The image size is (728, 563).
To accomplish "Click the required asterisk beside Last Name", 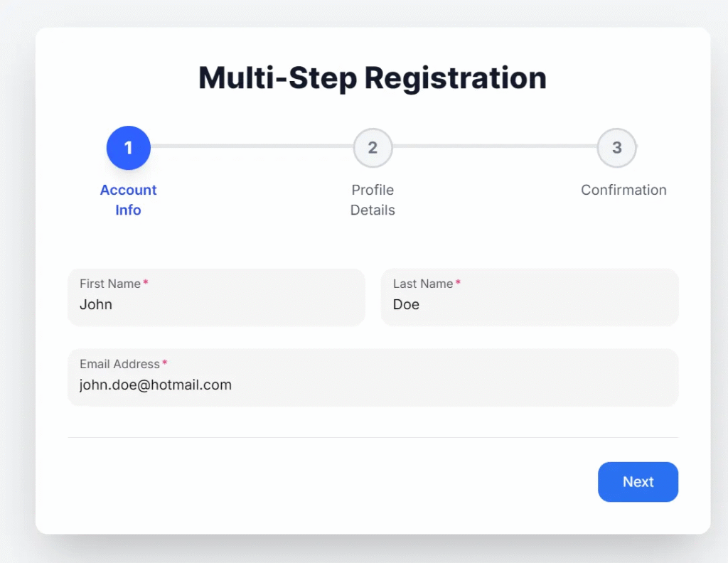I will point(459,283).
